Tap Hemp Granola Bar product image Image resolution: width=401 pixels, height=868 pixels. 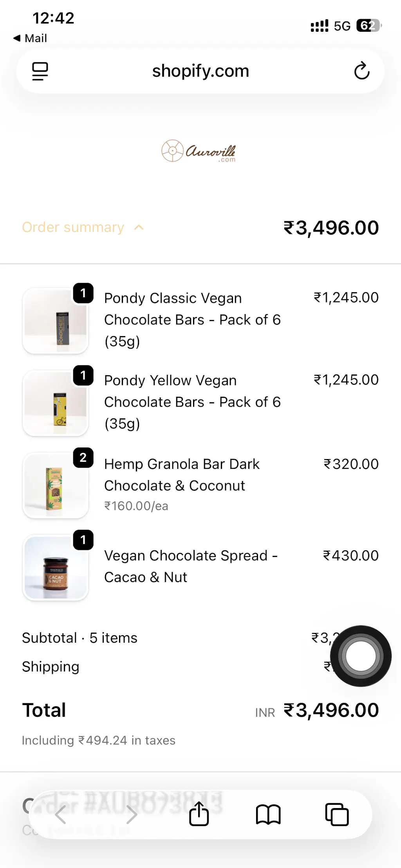tap(56, 486)
